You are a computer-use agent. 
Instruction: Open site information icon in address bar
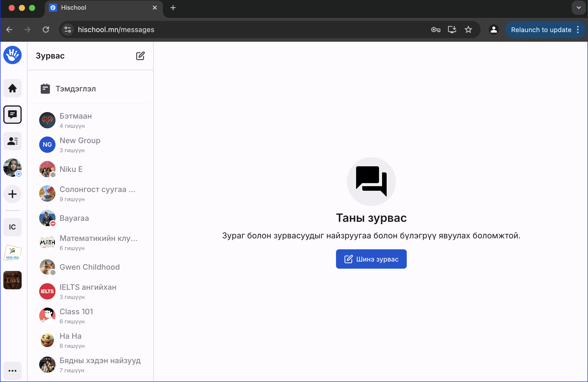point(68,30)
